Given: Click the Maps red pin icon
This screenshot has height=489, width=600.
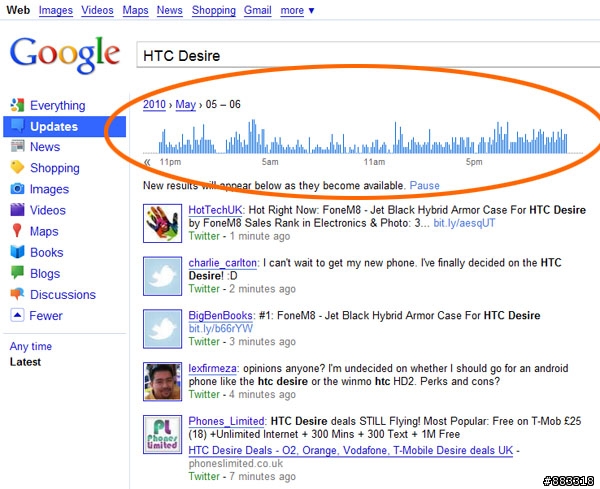Looking at the screenshot, I should click(17, 231).
